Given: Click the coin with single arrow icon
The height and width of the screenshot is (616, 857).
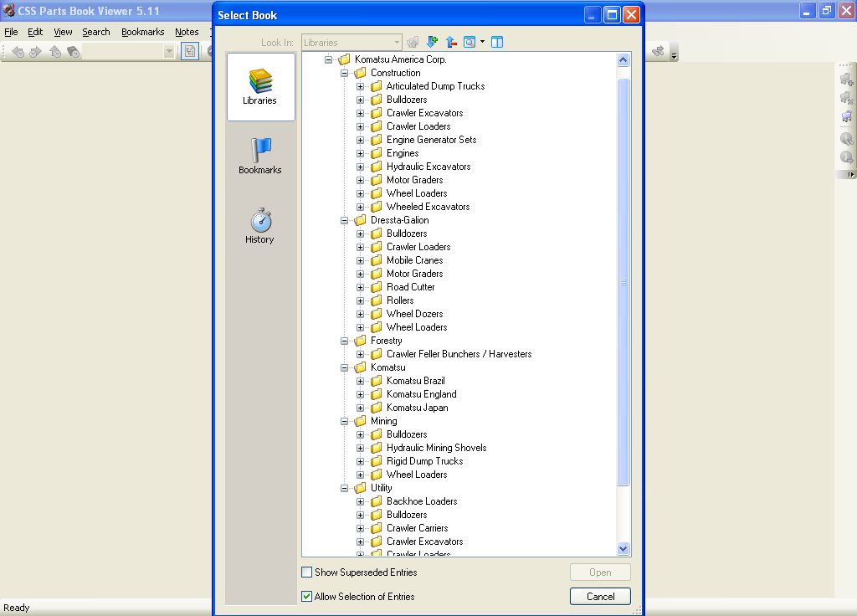Looking at the screenshot, I should click(847, 157).
